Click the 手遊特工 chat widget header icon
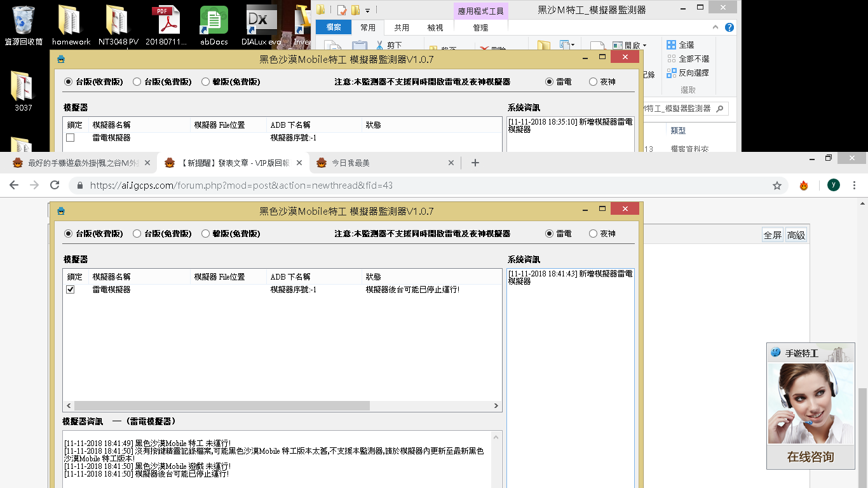Viewport: 868px width, 488px height. coord(776,353)
